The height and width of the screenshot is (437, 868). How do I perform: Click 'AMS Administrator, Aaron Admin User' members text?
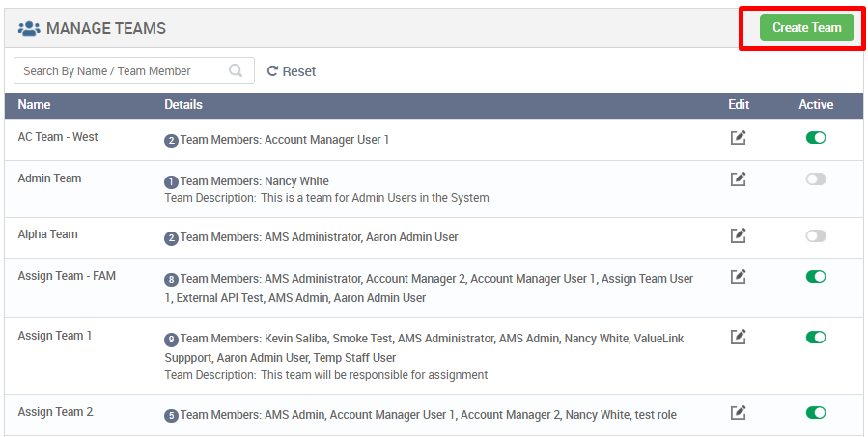[361, 236]
